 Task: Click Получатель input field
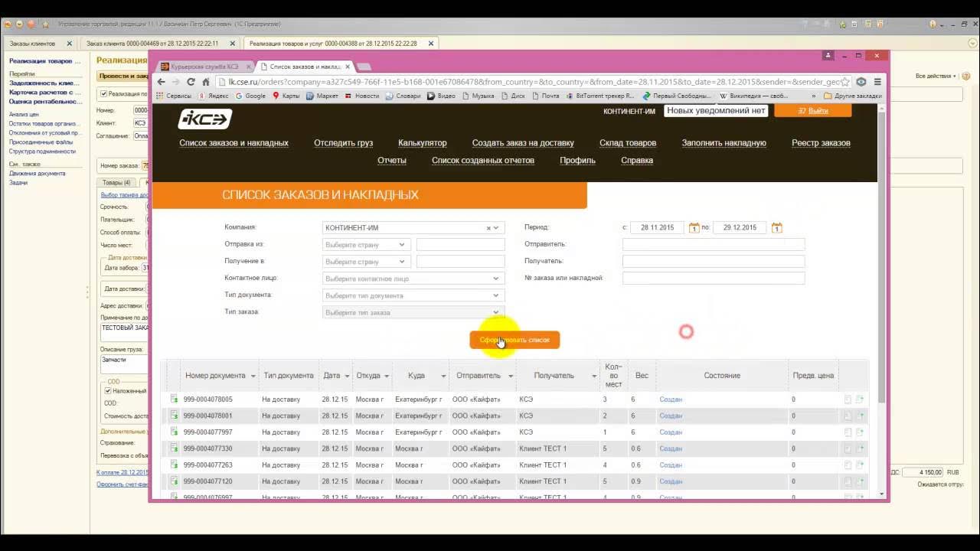714,262
